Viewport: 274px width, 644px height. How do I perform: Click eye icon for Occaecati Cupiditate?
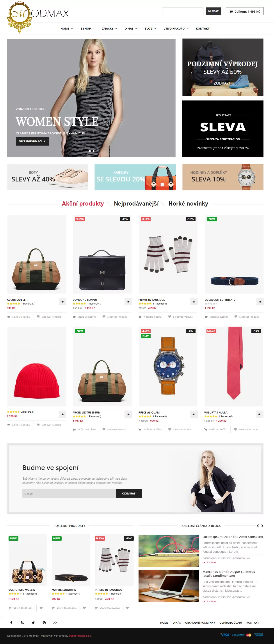click(260, 301)
